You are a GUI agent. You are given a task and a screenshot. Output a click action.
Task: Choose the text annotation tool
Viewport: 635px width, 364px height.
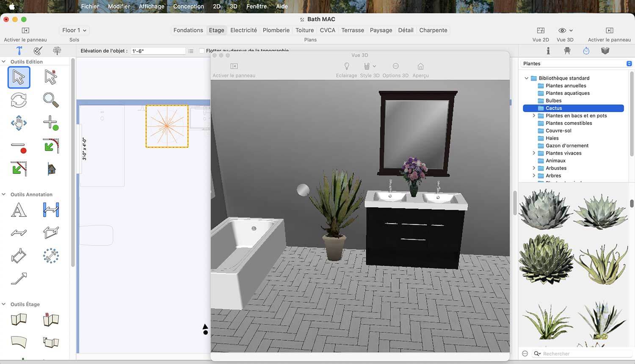click(19, 210)
